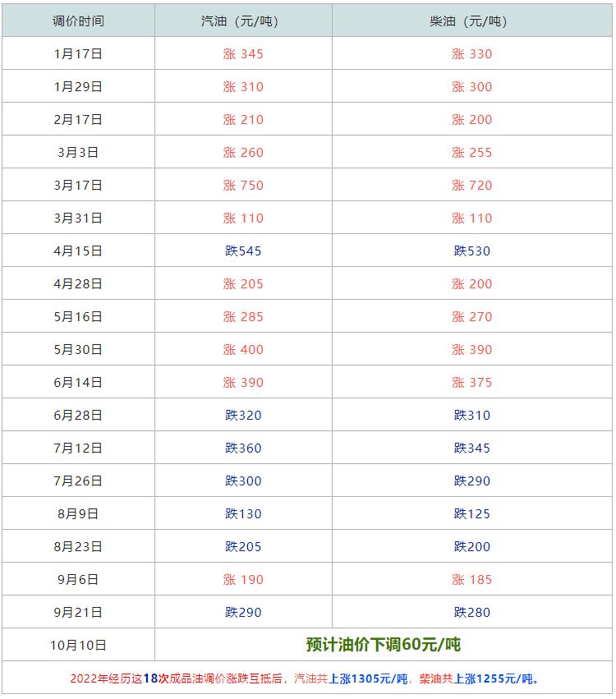Click the 柴油（元/吨）column header
Image resolution: width=616 pixels, height=699 pixels.
coord(471,21)
